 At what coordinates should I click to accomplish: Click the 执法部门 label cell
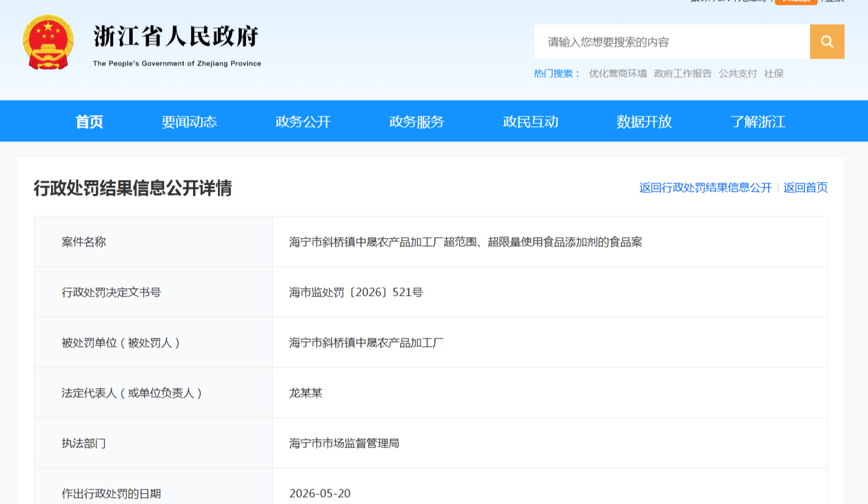[153, 443]
